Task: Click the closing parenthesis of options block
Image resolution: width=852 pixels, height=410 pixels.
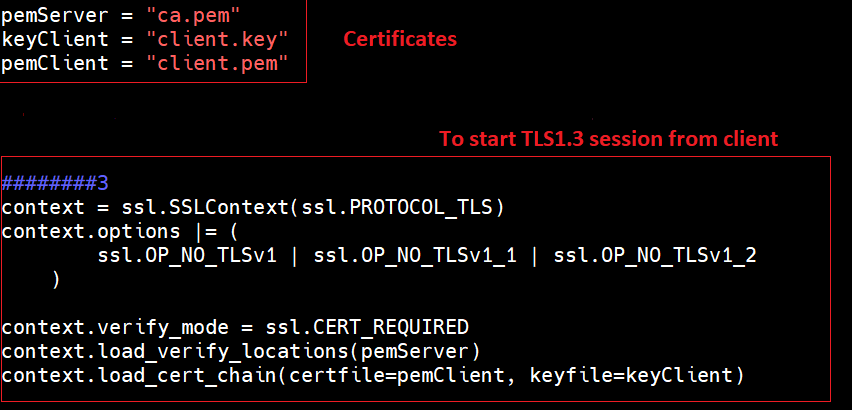Action: [55, 280]
